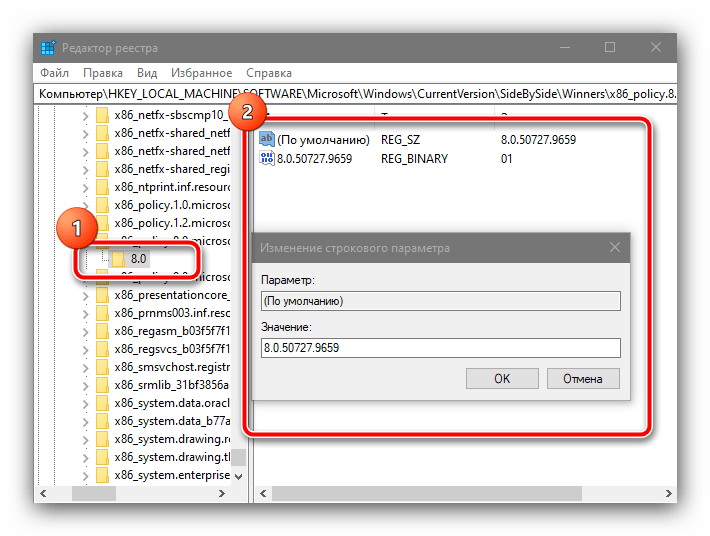Image resolution: width=710 pixels, height=536 pixels.
Task: Open the Правка menu
Action: pos(103,73)
